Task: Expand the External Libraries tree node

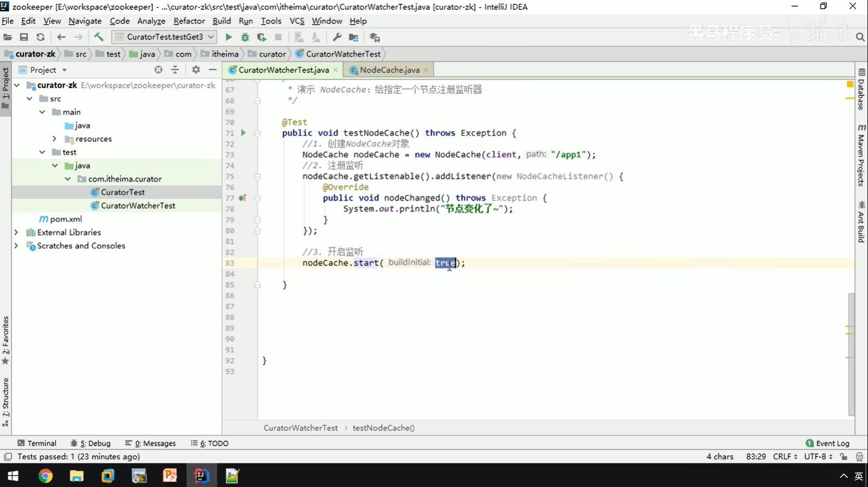Action: tap(16, 232)
